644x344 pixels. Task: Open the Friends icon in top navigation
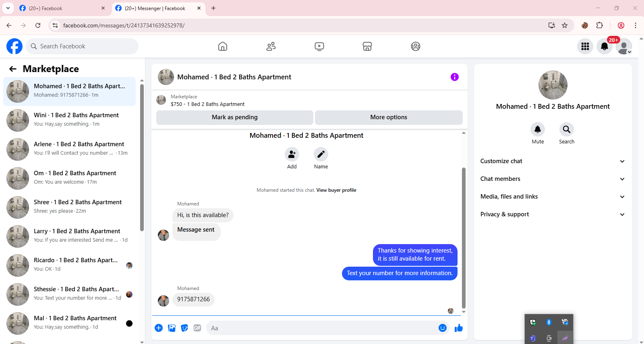(271, 46)
